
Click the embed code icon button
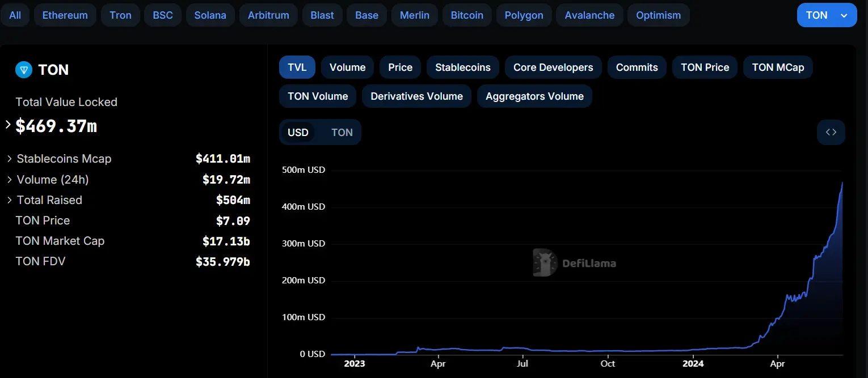click(831, 132)
